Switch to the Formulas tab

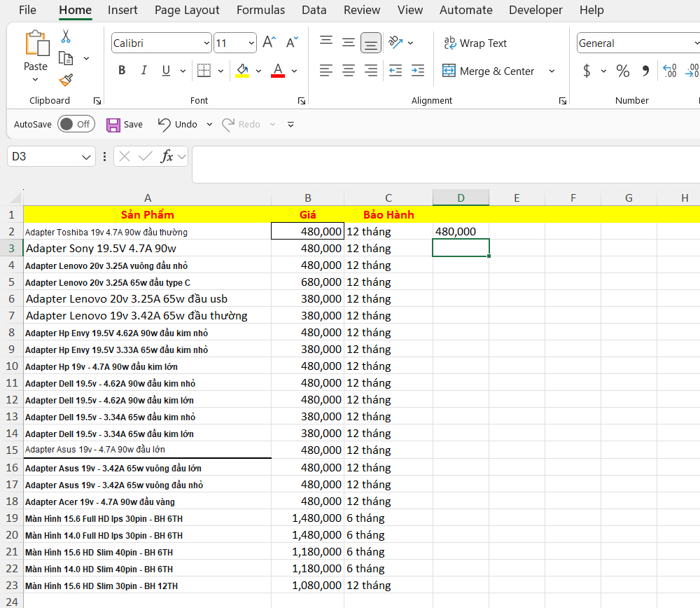click(260, 10)
